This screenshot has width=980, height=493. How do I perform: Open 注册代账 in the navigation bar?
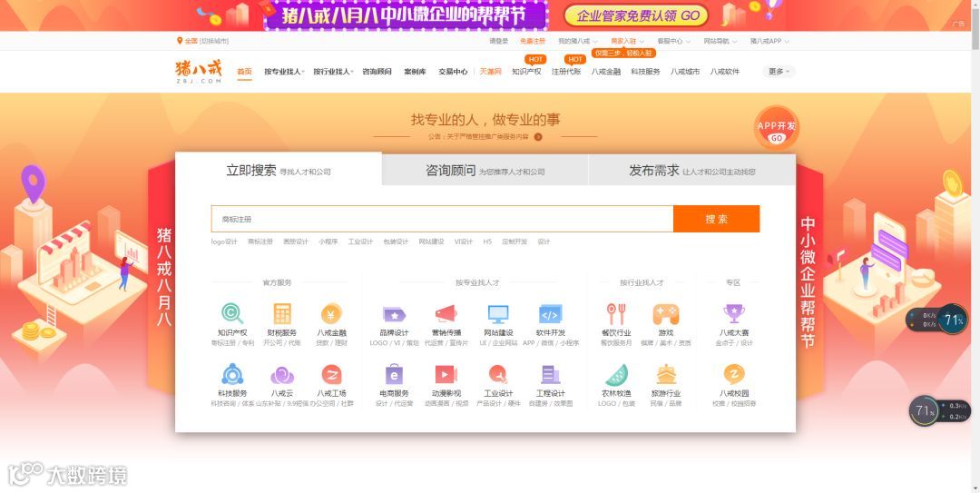coord(566,72)
